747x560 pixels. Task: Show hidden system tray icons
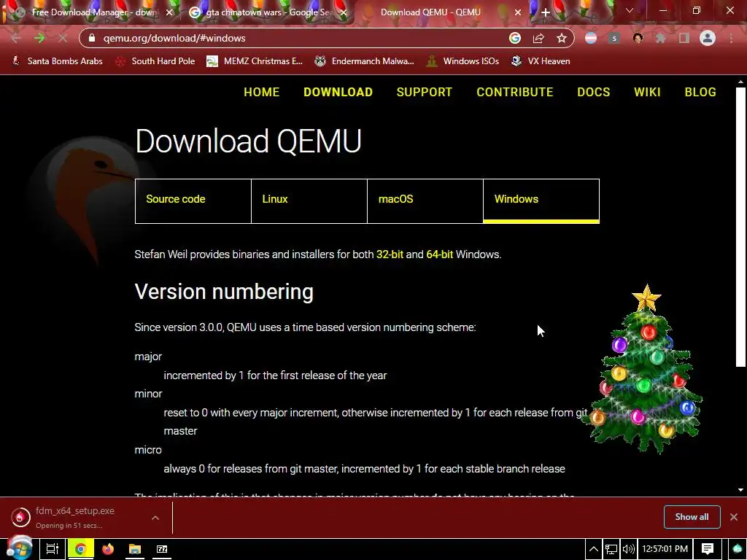(x=594, y=549)
